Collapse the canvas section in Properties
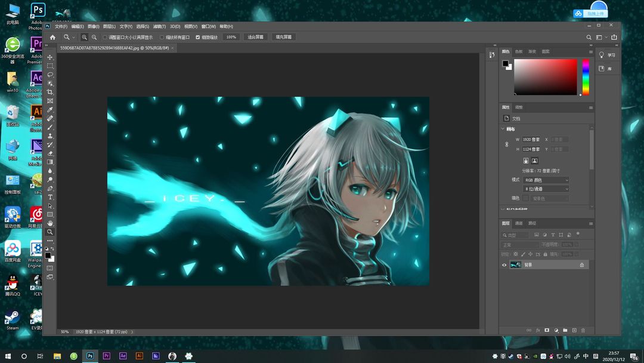 pos(503,129)
